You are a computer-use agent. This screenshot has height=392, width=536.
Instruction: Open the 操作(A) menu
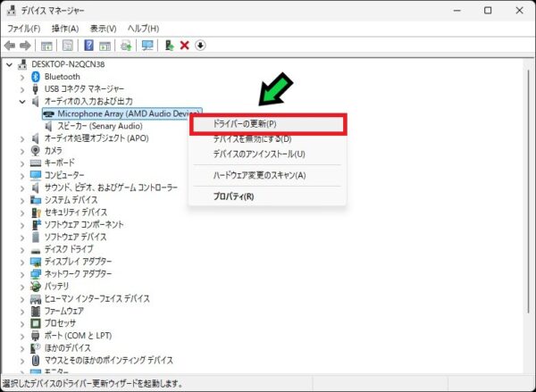65,29
